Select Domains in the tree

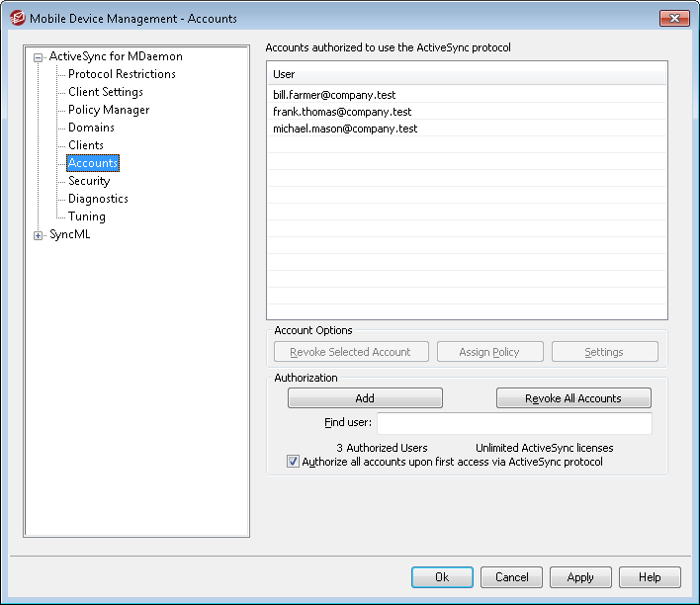[x=91, y=128]
